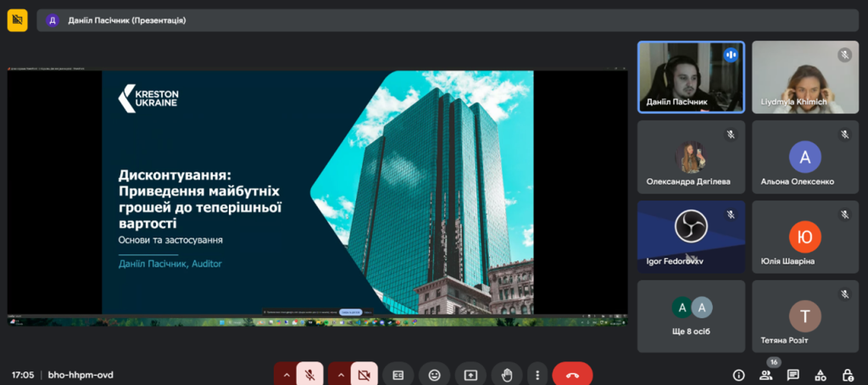
Task: Click the brown Т avatar
Action: [805, 316]
